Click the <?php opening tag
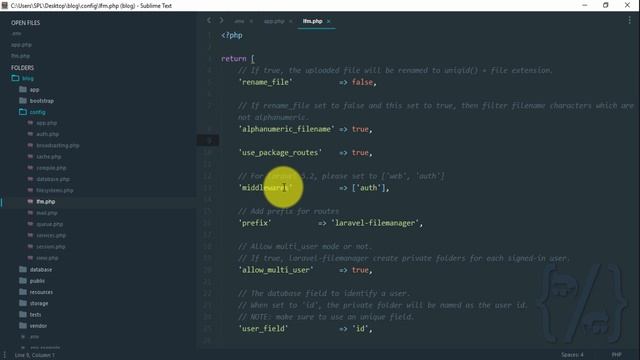Image resolution: width=640 pixels, height=360 pixels. (232, 36)
